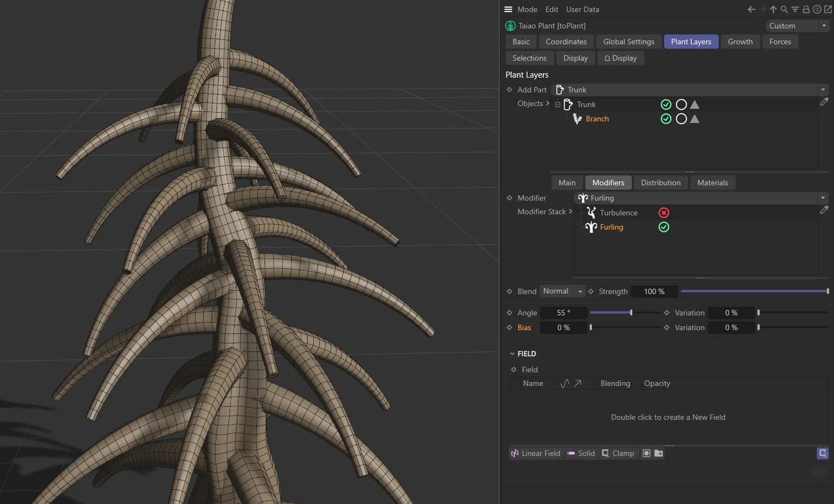Click the Strength value input showing 100%

pyautogui.click(x=654, y=291)
